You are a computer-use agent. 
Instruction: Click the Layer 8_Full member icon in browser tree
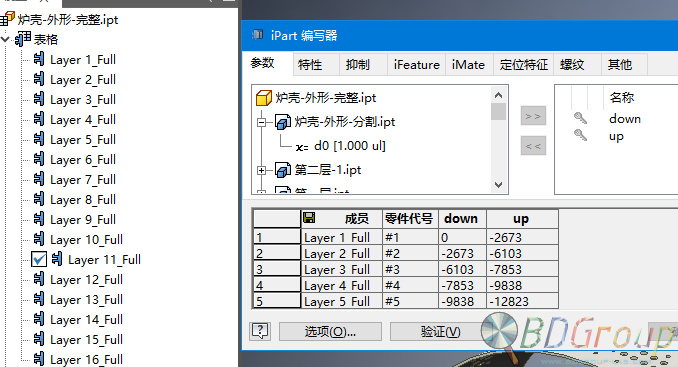click(39, 199)
